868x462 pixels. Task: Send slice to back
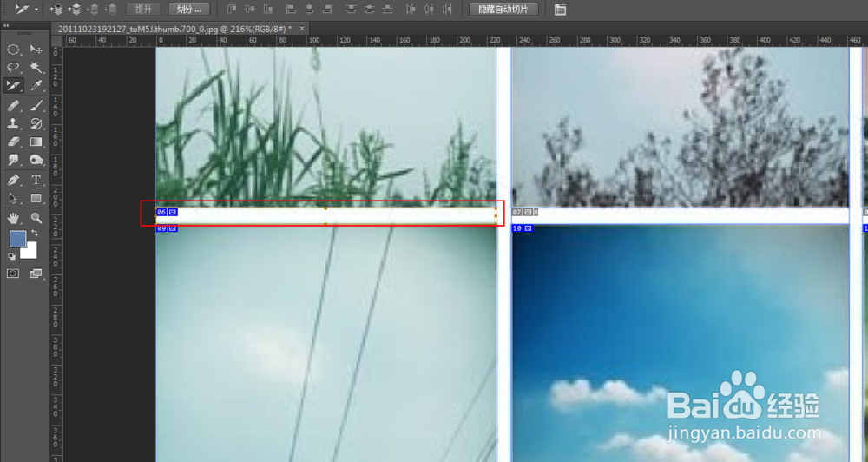(x=111, y=9)
